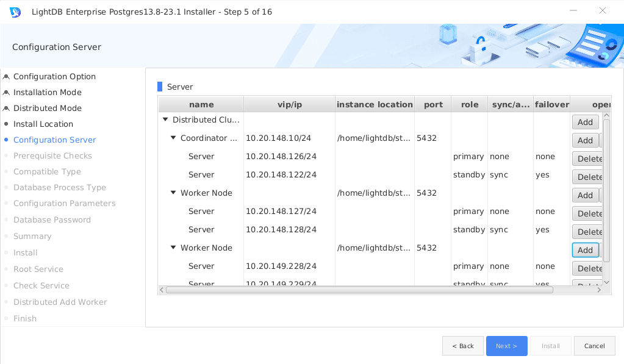Click the failover column header

point(551,104)
